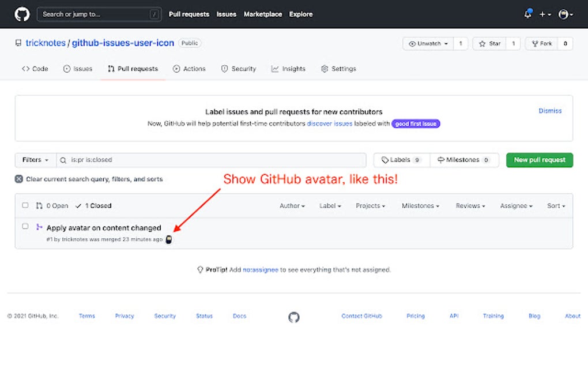Viewport: 588px width, 368px height.
Task: Open the Sort dropdown
Action: point(555,205)
